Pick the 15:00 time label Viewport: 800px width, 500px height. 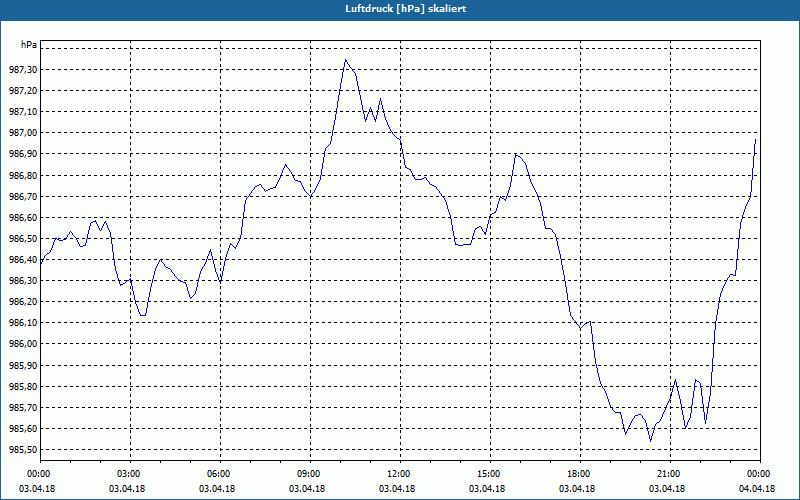coord(490,473)
